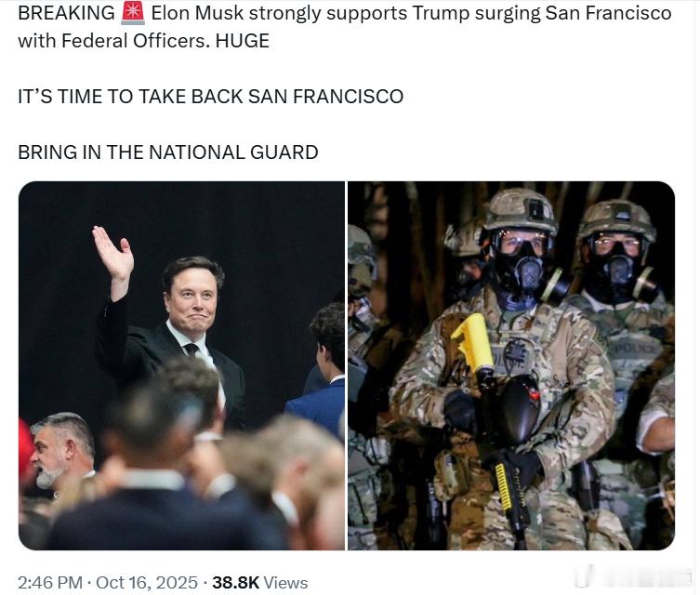Open the right photo of officers in gas masks
This screenshot has width=700, height=595.
(511, 365)
